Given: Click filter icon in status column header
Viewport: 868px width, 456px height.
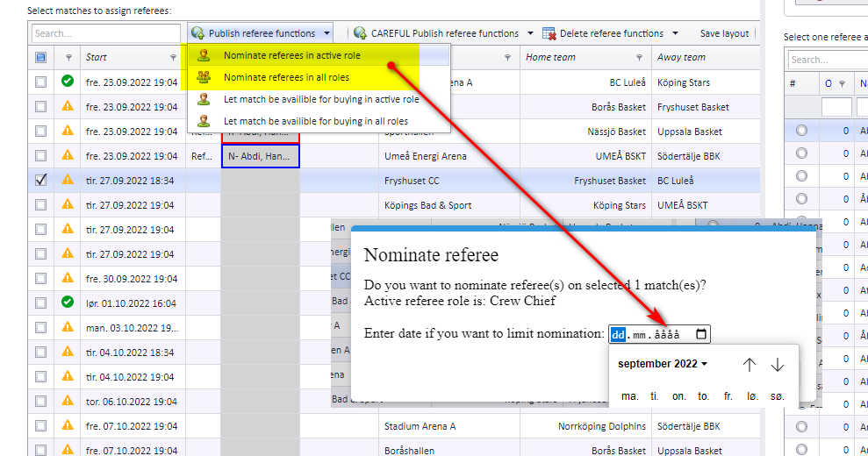Looking at the screenshot, I should [x=68, y=58].
